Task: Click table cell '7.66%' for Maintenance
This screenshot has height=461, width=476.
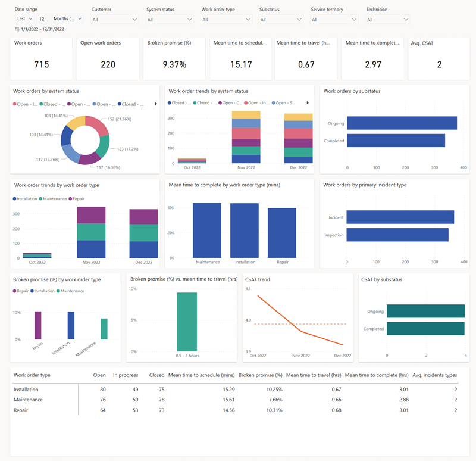Action: tap(275, 400)
